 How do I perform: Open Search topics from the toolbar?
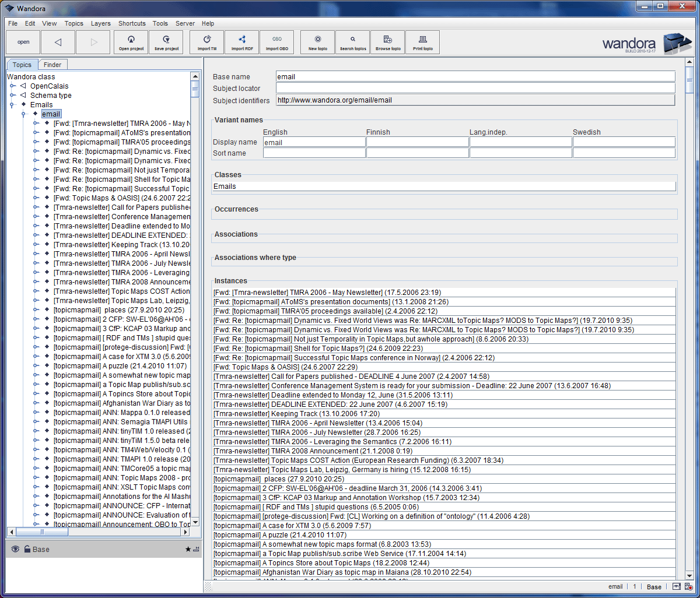352,42
